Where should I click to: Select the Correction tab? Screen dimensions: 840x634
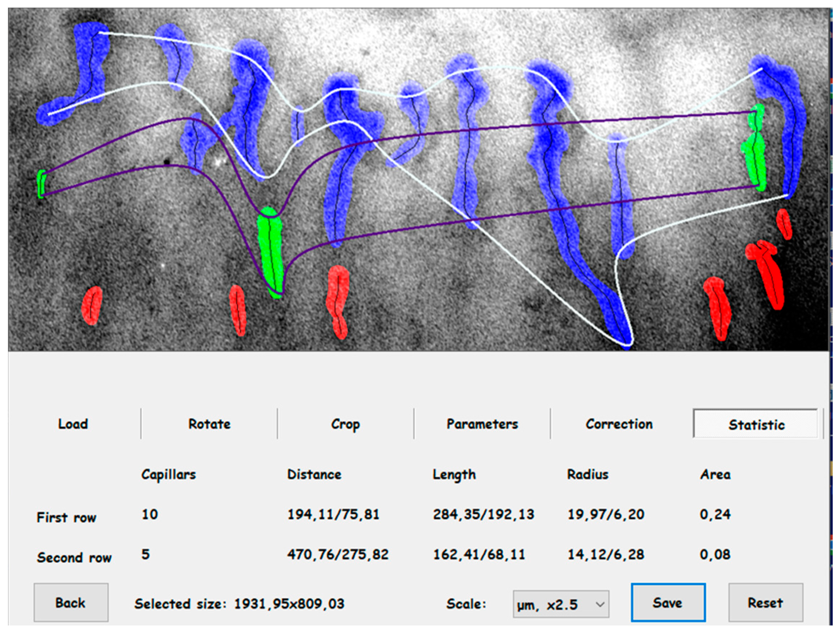[x=619, y=424]
